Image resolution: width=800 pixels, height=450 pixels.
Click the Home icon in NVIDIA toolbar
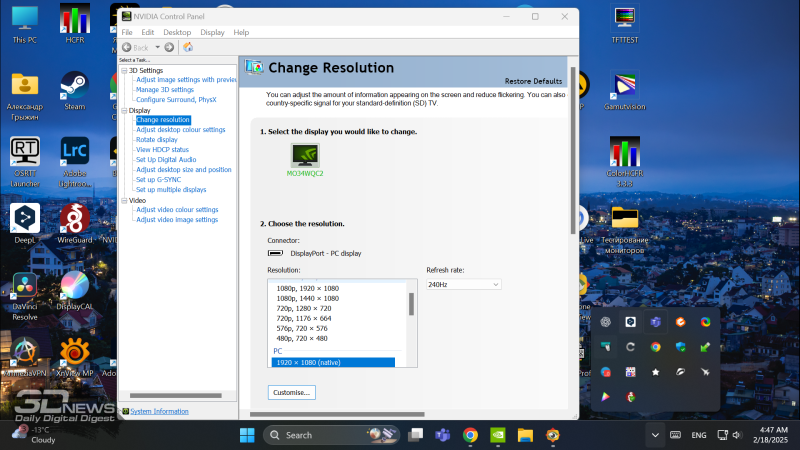pos(188,47)
